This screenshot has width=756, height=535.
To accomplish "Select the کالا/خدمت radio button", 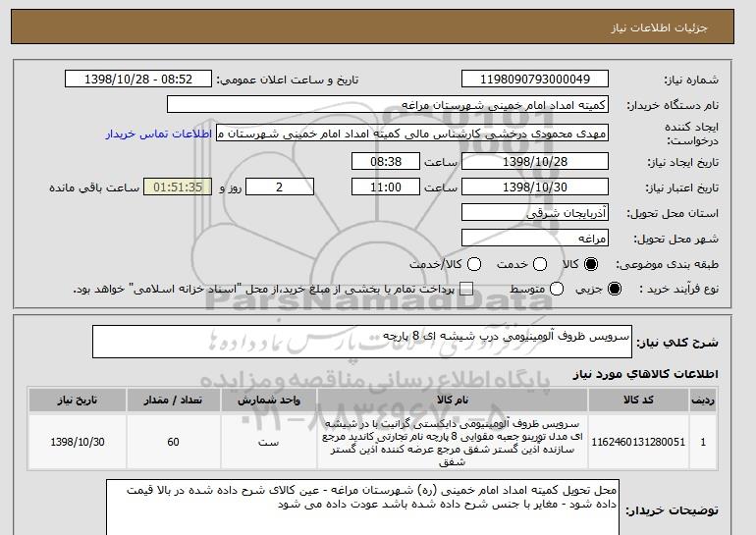I will (474, 264).
